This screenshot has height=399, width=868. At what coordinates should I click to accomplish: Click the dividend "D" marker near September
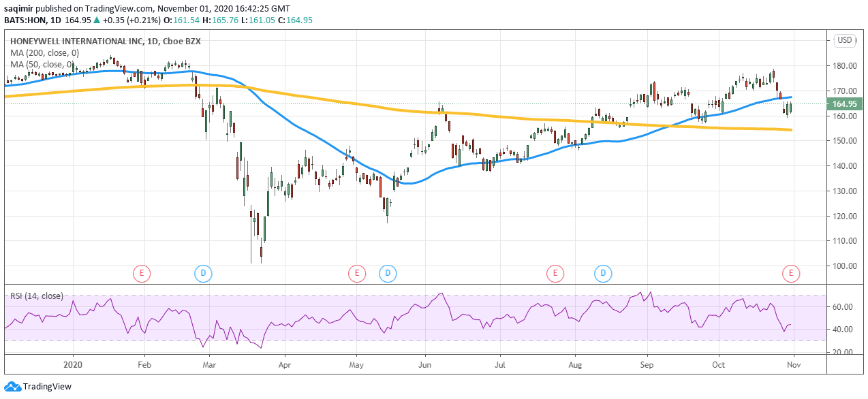[602, 273]
